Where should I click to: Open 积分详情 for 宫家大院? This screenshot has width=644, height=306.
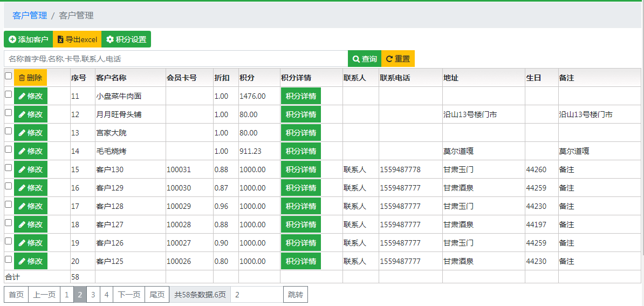coord(300,133)
